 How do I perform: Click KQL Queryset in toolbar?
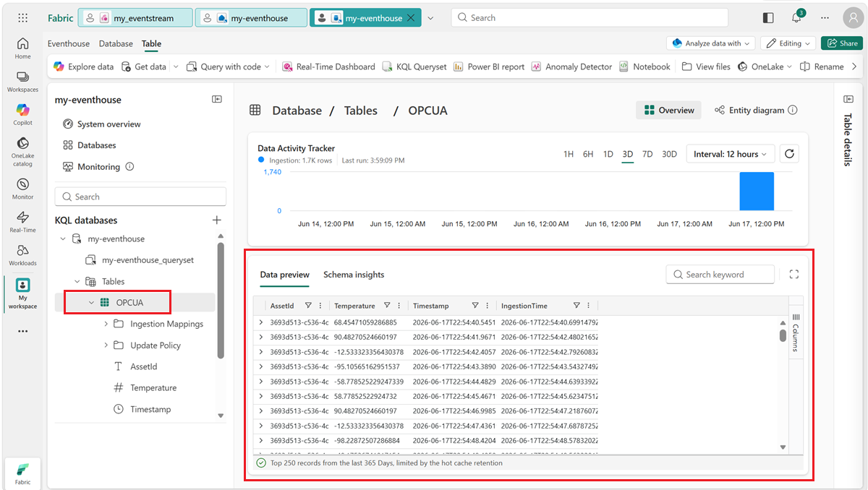[x=414, y=66]
